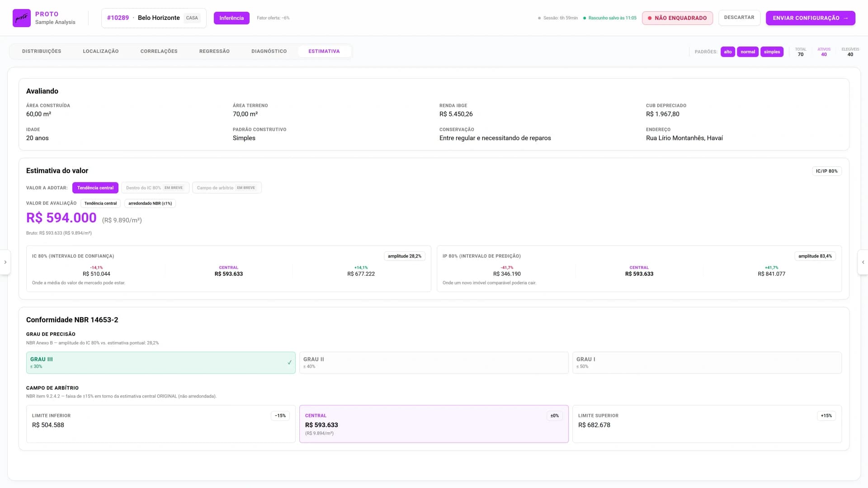The image size is (868, 488).
Task: Switch to the Regressão tab
Action: (x=214, y=52)
